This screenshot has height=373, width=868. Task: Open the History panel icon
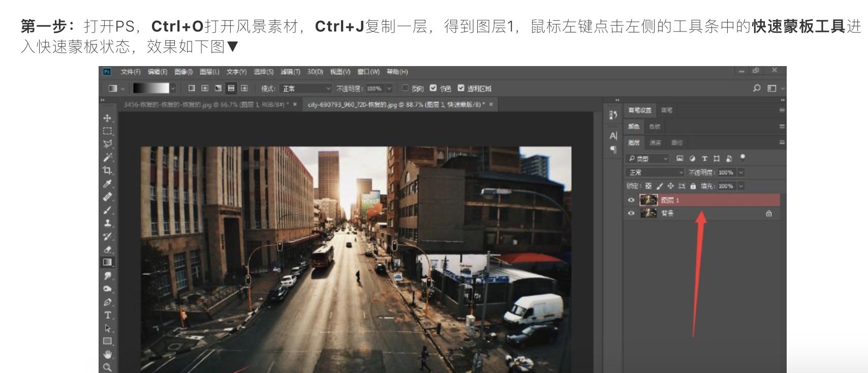pyautogui.click(x=613, y=115)
